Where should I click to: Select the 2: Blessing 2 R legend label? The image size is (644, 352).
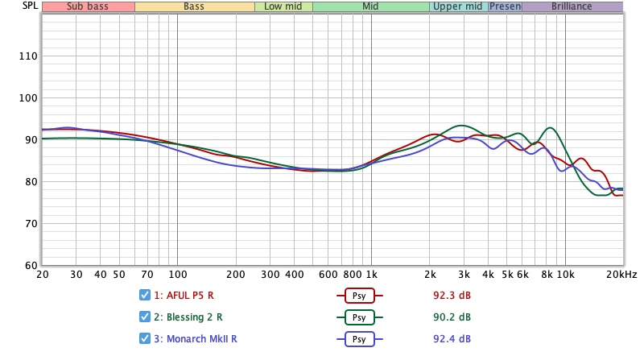[188, 317]
